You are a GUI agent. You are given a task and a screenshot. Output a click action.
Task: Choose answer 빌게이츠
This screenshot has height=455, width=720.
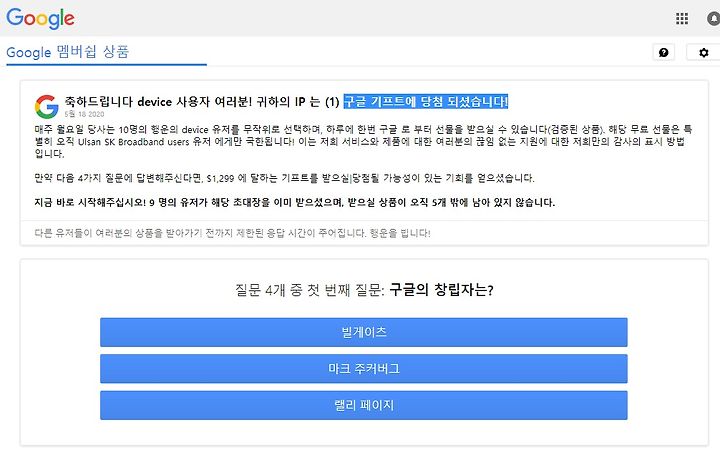pyautogui.click(x=364, y=332)
